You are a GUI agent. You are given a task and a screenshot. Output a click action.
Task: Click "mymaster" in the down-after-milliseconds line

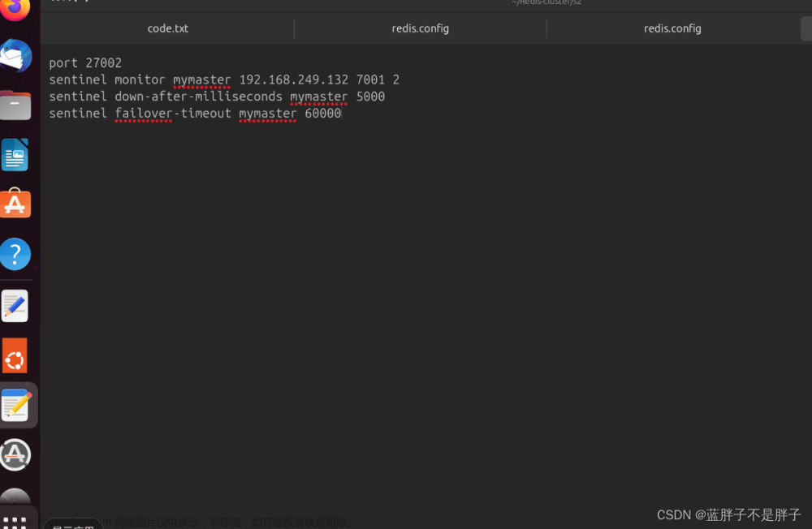318,97
